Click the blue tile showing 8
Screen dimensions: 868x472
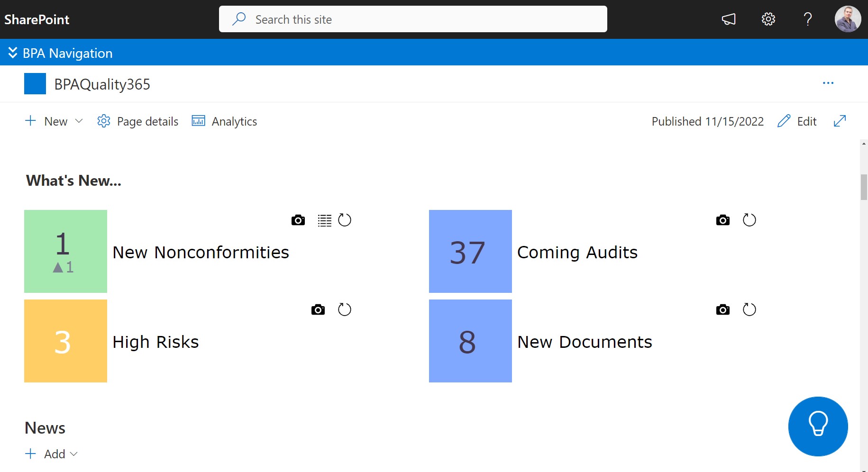click(x=470, y=341)
